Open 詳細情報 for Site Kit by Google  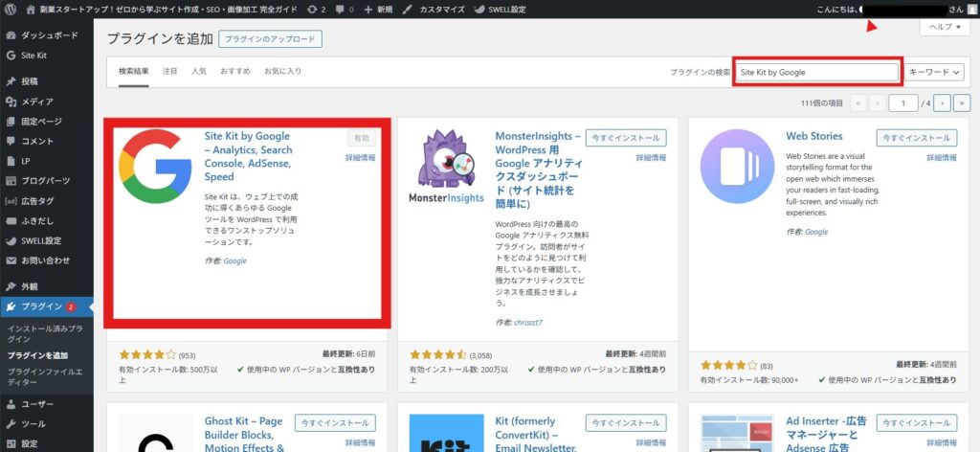[361, 158]
